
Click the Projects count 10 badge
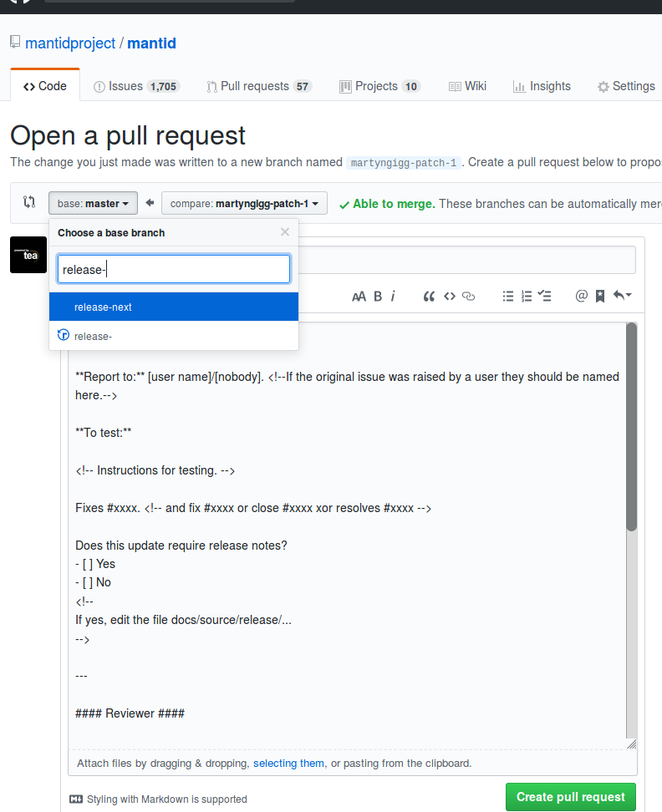[411, 87]
